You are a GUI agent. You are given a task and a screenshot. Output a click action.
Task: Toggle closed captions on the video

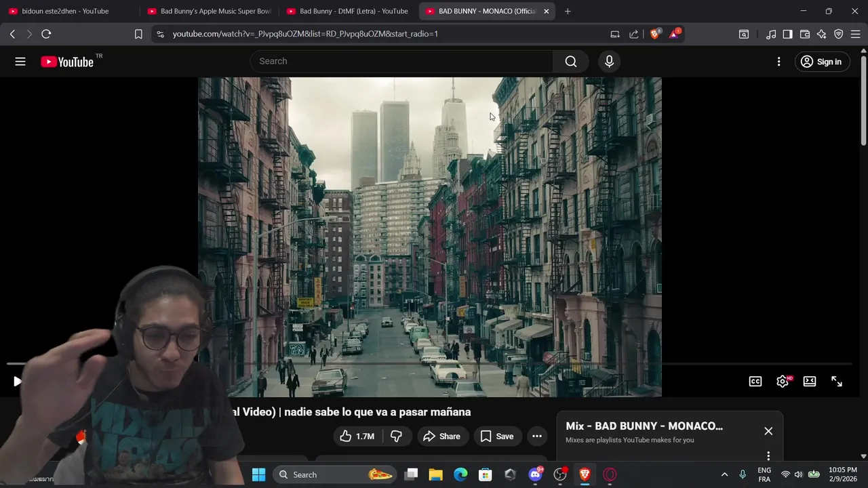(755, 382)
